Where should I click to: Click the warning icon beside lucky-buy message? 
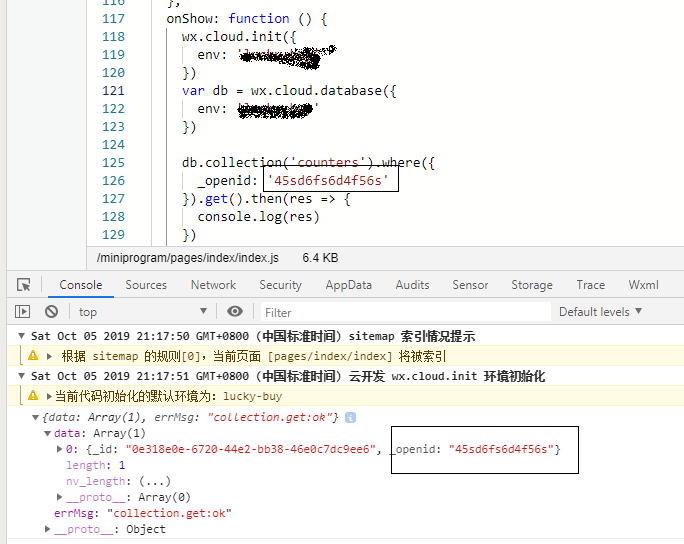[33, 396]
